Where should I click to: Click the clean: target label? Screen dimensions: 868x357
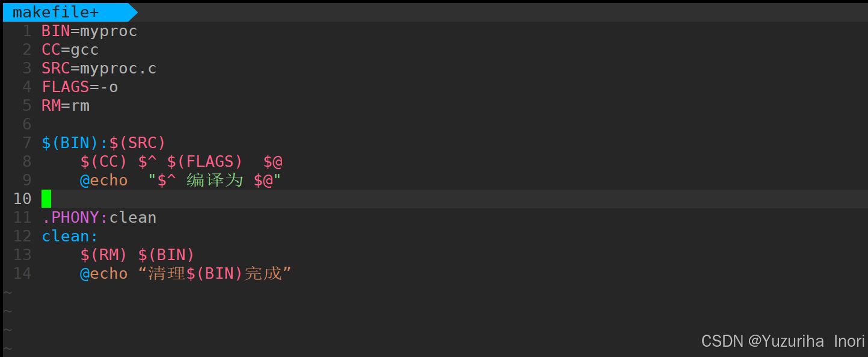[x=70, y=236]
